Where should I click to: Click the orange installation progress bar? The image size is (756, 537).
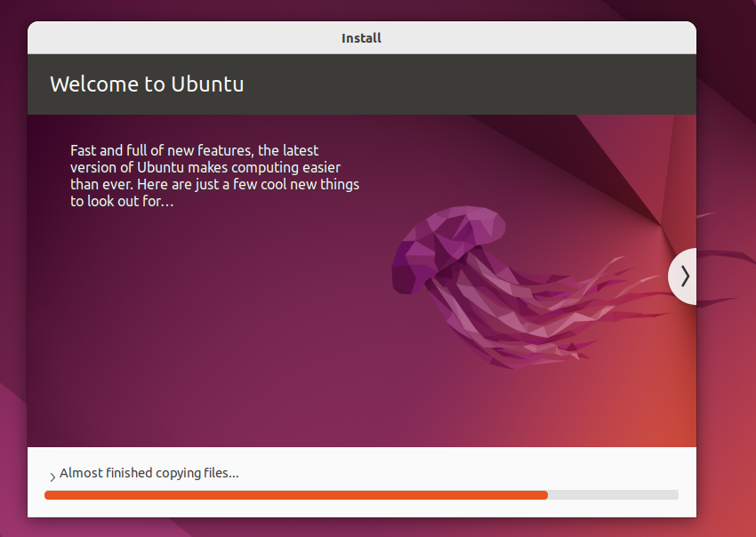pyautogui.click(x=361, y=495)
